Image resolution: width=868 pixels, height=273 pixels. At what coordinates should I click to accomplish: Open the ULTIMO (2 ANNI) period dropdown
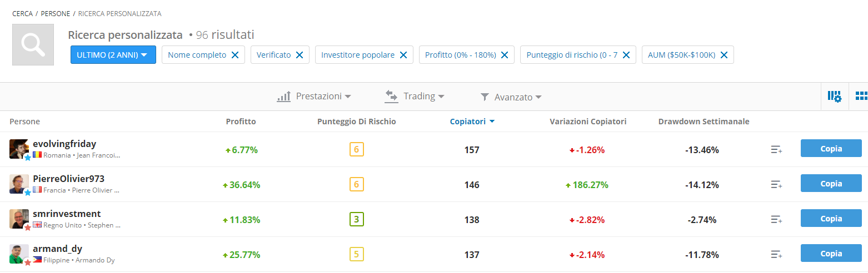click(113, 55)
